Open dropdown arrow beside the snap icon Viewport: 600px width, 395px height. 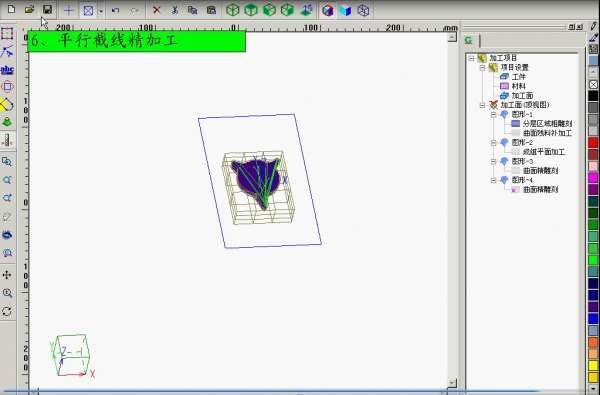tap(101, 11)
